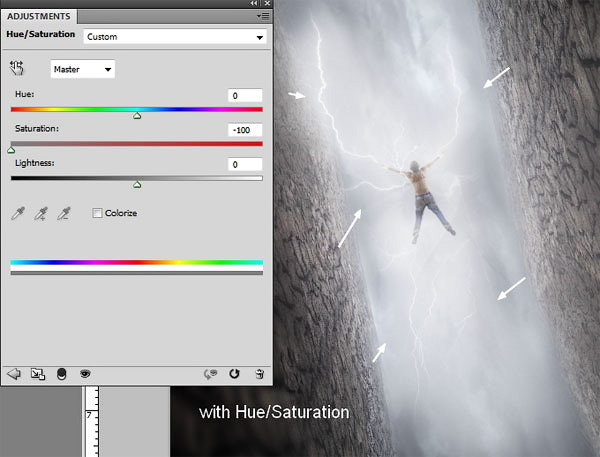The height and width of the screenshot is (457, 600).
Task: Select the ADJUSTMENTS panel tab
Action: pos(39,16)
